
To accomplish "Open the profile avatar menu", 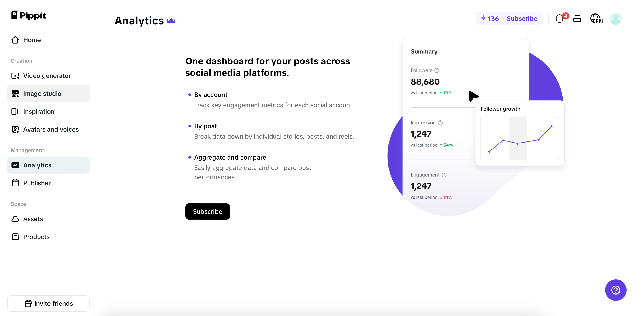I will pos(616,19).
